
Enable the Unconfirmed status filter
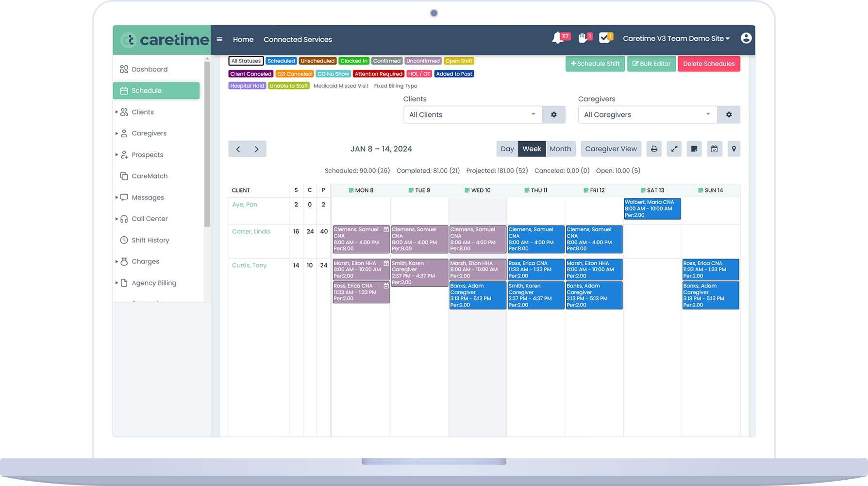[423, 61]
